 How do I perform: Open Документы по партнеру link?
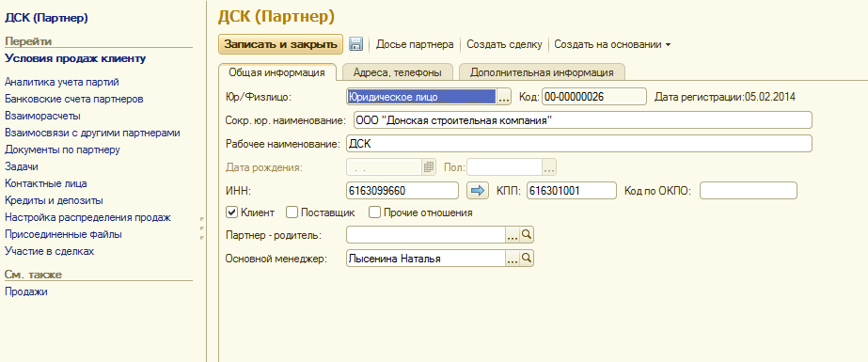tap(63, 150)
